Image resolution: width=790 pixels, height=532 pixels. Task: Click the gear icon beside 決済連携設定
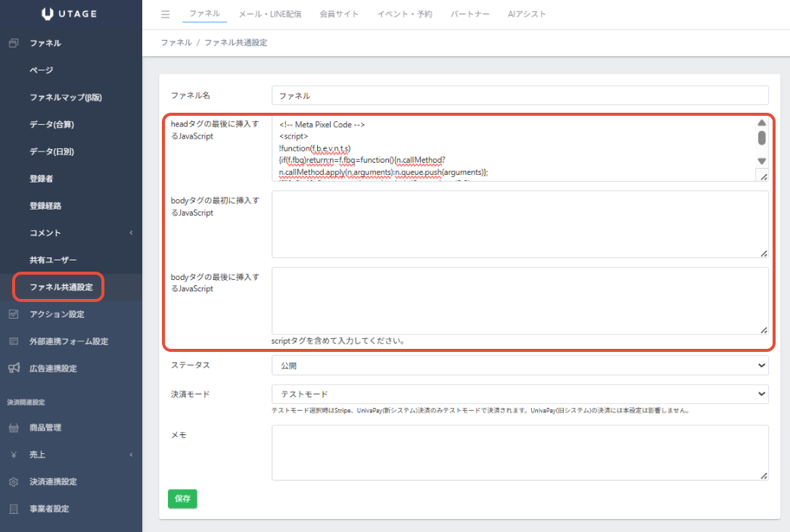click(14, 482)
